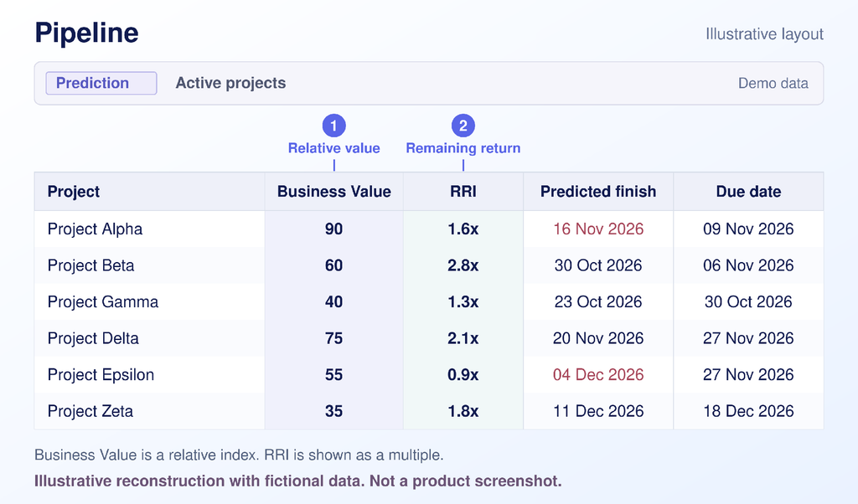Click Business Value 55 for Project Epsilon
The image size is (858, 504).
[x=333, y=375]
